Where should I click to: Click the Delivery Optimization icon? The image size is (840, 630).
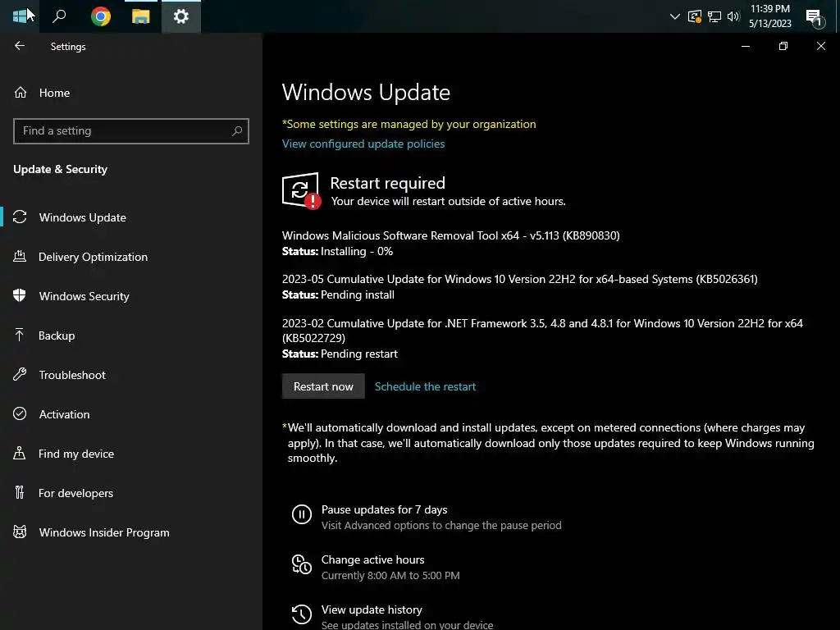pos(20,256)
